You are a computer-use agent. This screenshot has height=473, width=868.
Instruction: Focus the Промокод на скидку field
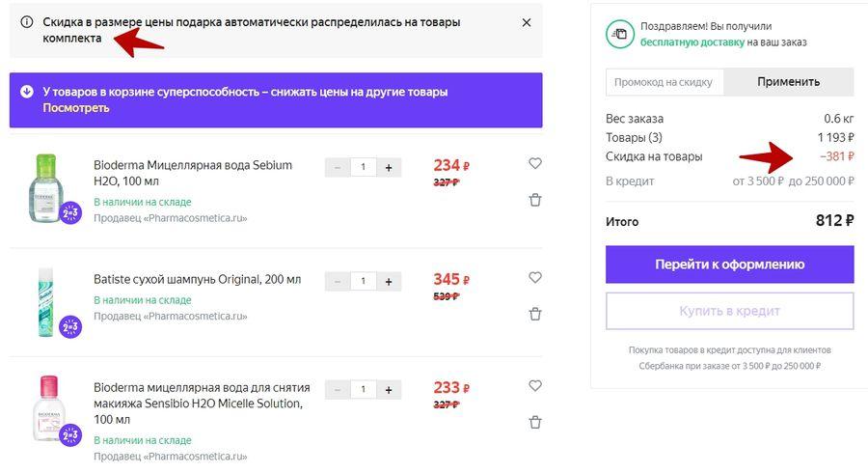(x=665, y=82)
